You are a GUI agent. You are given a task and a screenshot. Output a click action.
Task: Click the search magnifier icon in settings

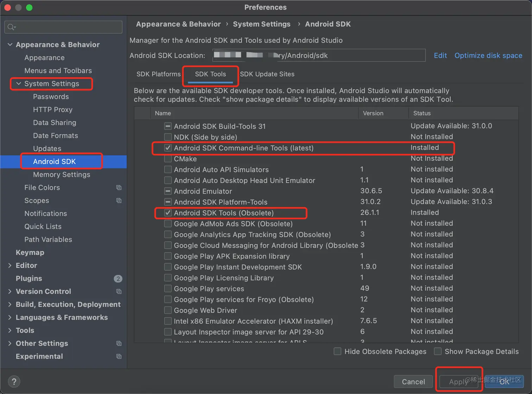point(11,27)
